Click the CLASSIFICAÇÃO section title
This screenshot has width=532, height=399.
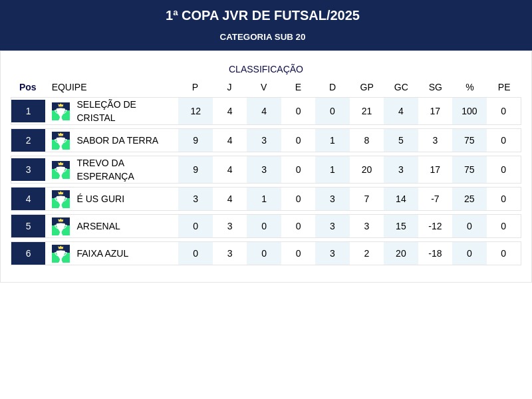[266, 69]
